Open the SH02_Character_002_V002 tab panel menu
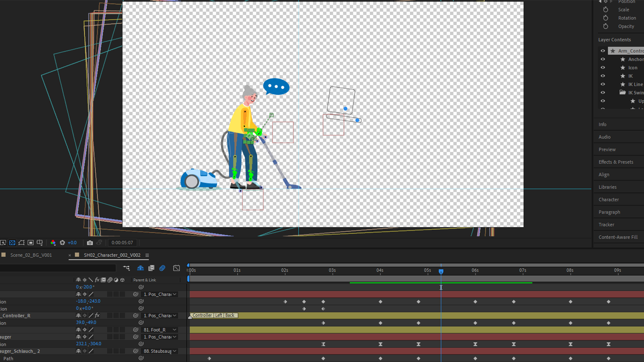 (147, 255)
